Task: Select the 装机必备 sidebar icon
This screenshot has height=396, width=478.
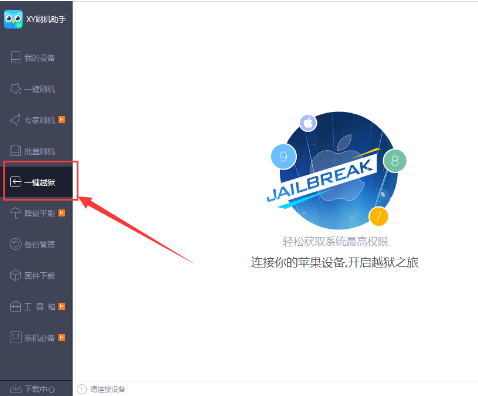Action: (x=15, y=338)
